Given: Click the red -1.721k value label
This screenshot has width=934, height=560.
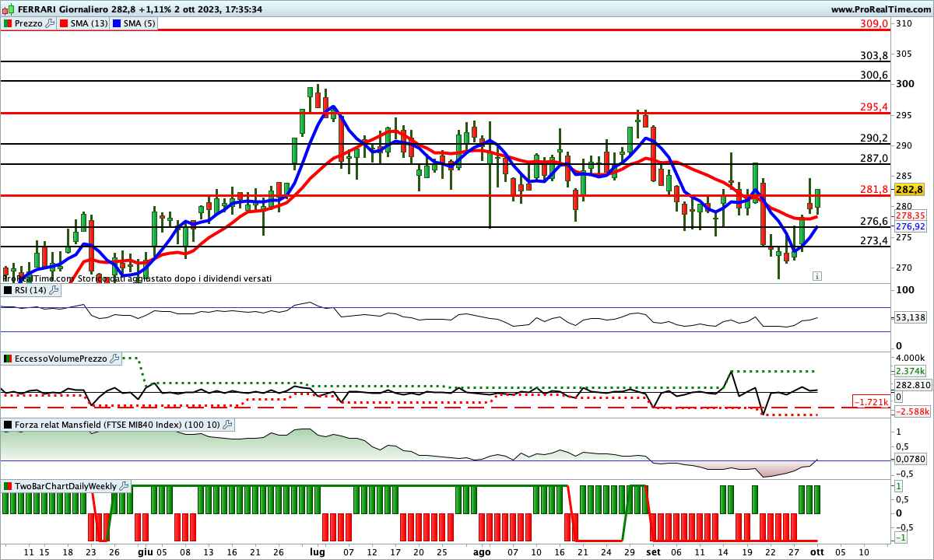Looking at the screenshot, I should pyautogui.click(x=872, y=402).
